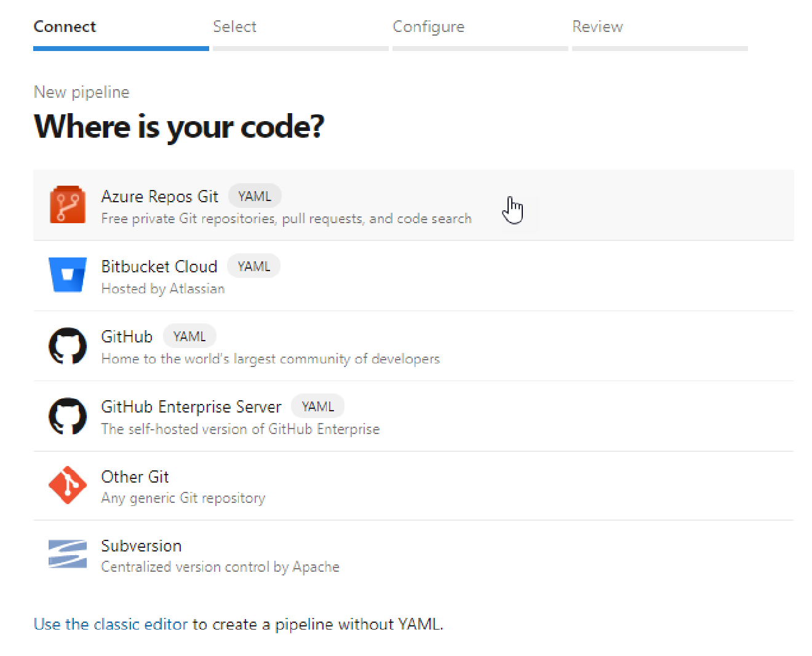812x656 pixels.
Task: Switch to the Select step
Action: (x=235, y=26)
